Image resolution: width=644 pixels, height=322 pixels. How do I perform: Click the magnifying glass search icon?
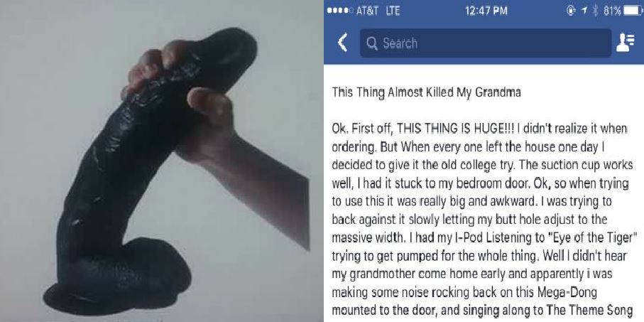(x=372, y=43)
